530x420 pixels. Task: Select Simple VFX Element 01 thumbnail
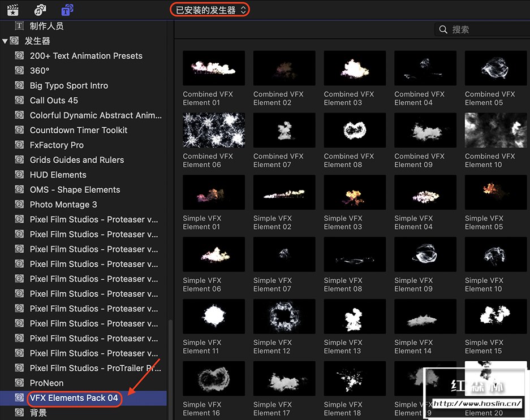click(x=214, y=192)
